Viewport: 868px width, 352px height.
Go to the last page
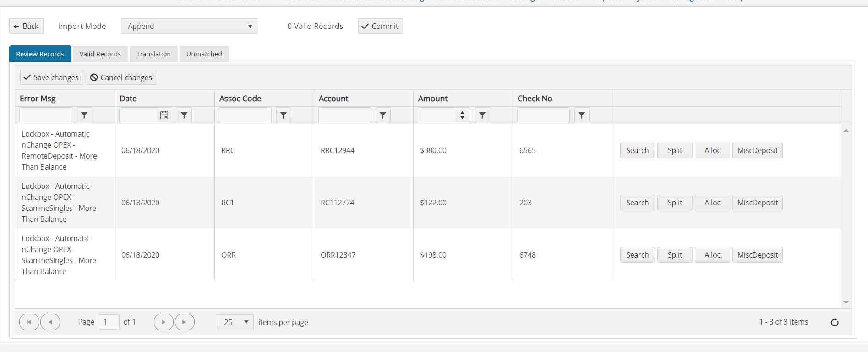tap(185, 322)
